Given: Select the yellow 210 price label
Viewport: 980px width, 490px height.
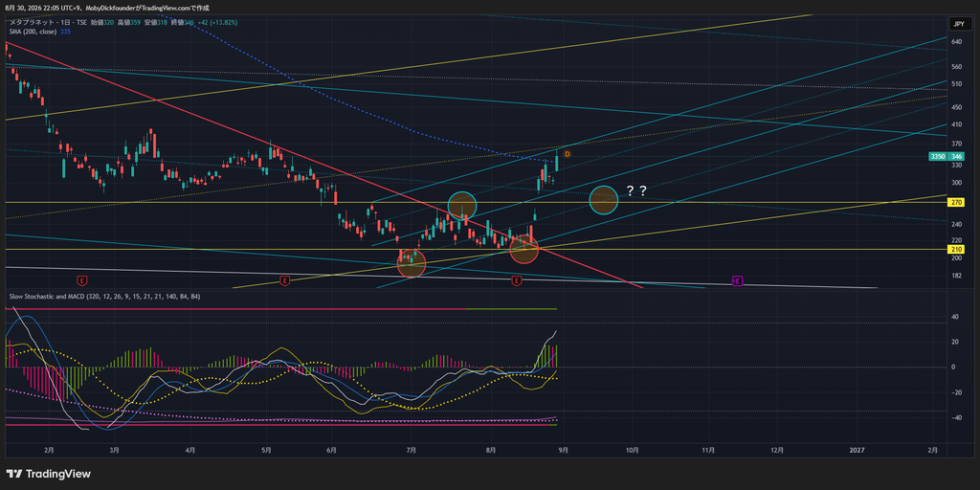Looking at the screenshot, I should [957, 250].
